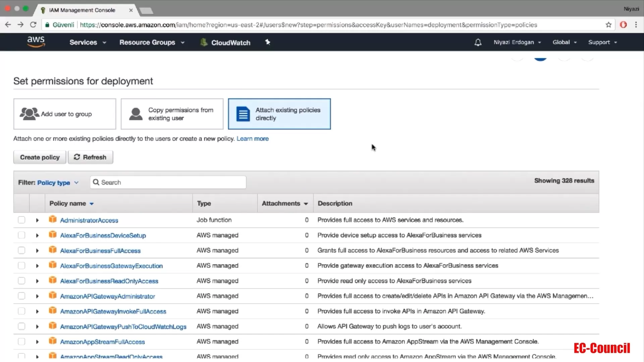Expand details for AmazonAPIGatewayAdministrator policy
This screenshot has height=362, width=644.
[x=37, y=296]
